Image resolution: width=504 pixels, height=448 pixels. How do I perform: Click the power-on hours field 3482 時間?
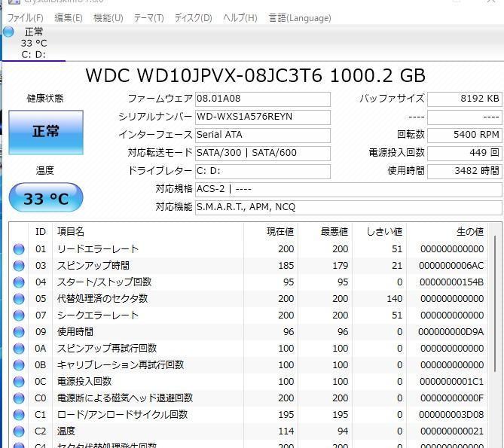tap(465, 171)
